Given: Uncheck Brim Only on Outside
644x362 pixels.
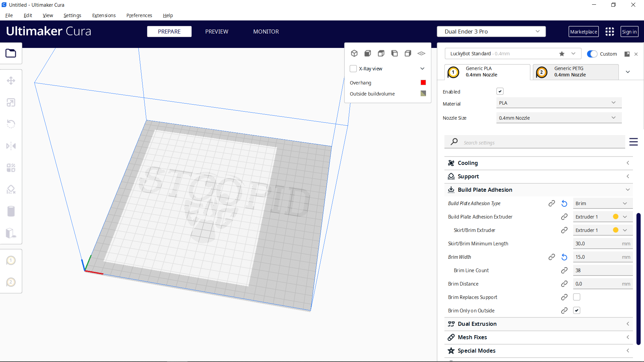Looking at the screenshot, I should click(577, 310).
